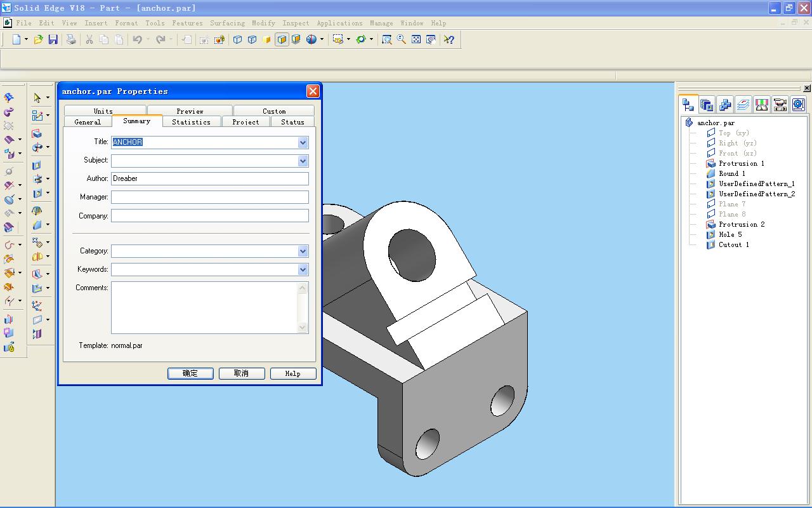The image size is (812, 508).
Task: Open the Title field dropdown arrow
Action: click(303, 142)
